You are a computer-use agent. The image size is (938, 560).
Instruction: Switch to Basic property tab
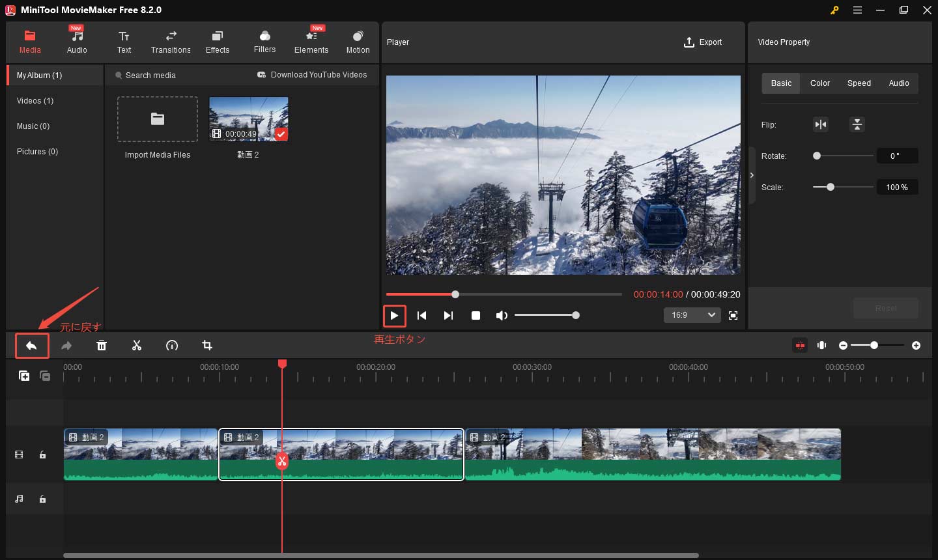point(781,83)
